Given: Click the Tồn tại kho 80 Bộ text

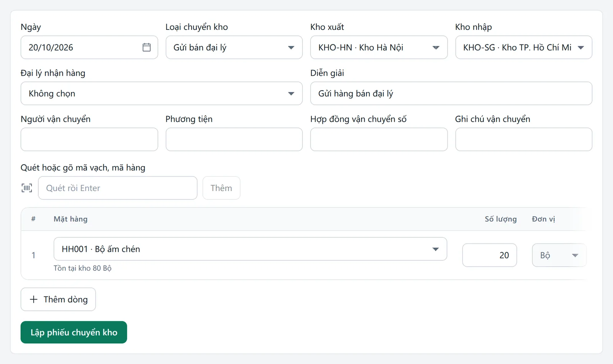Looking at the screenshot, I should 82,268.
